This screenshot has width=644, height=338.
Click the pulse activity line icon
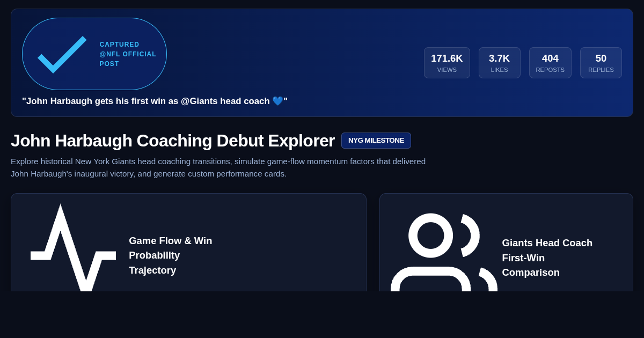pos(74,248)
